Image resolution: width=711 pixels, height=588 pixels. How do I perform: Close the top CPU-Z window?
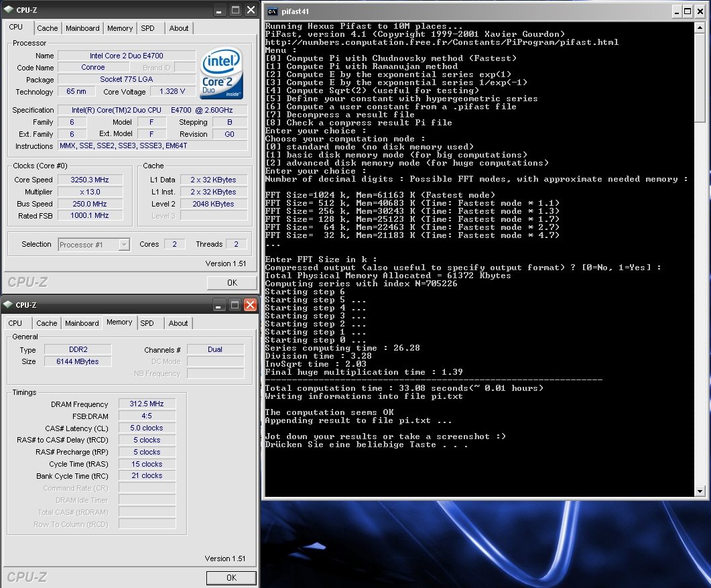pyautogui.click(x=251, y=10)
